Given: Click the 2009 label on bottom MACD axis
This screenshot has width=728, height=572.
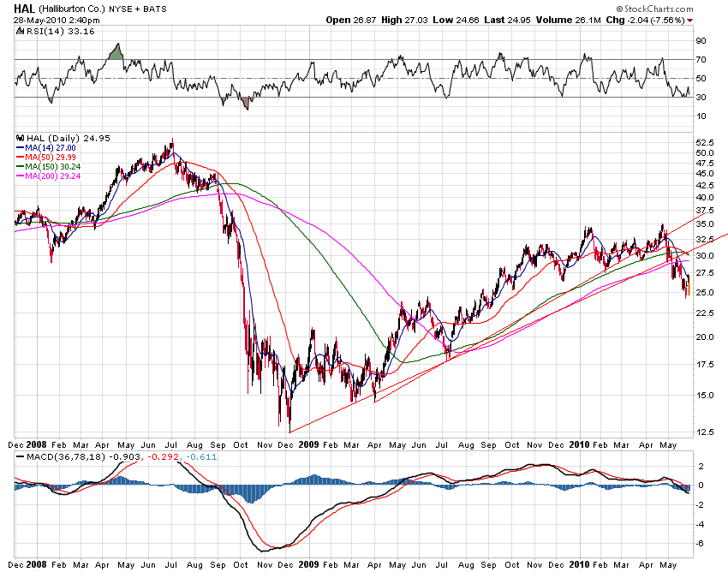Looking at the screenshot, I should click(x=308, y=564).
